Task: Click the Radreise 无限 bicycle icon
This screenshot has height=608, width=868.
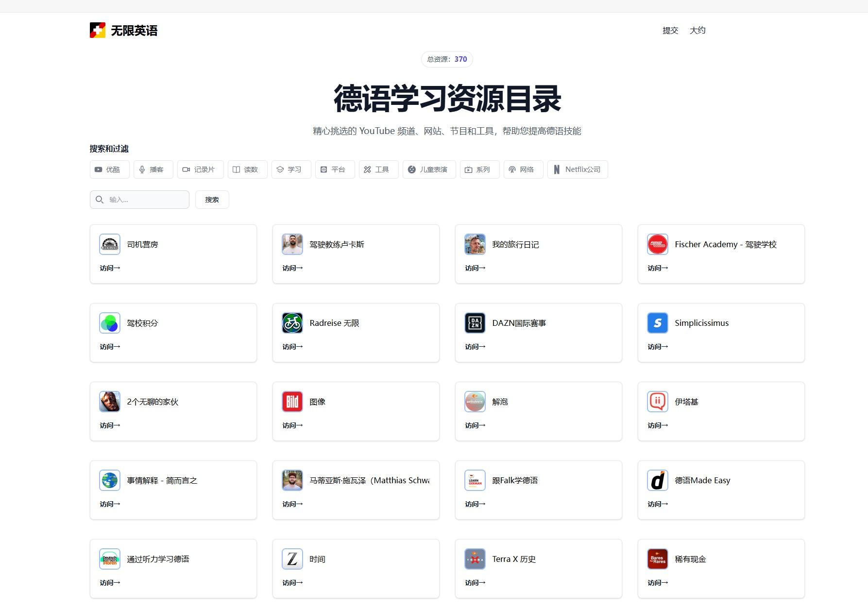Action: (x=292, y=323)
